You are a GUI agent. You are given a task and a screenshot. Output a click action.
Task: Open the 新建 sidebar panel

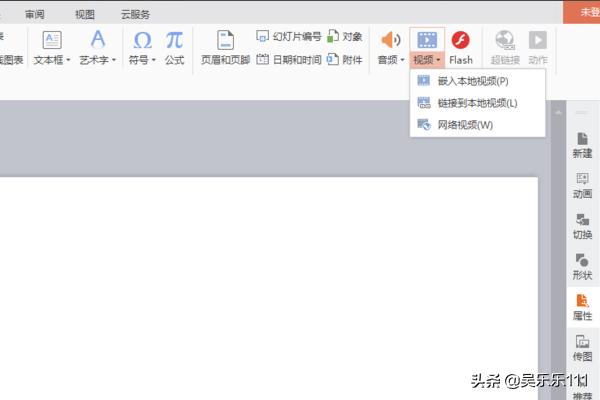(x=582, y=146)
